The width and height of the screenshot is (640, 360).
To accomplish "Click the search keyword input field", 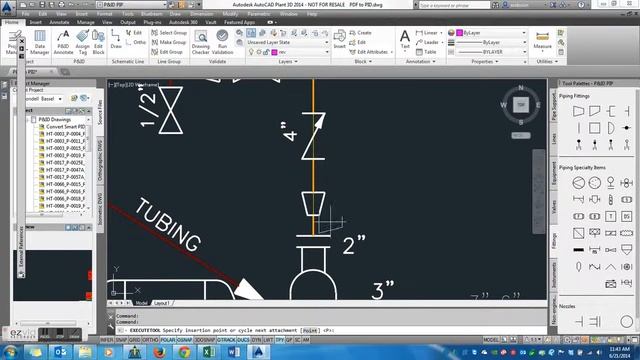I will pyautogui.click(x=454, y=5).
